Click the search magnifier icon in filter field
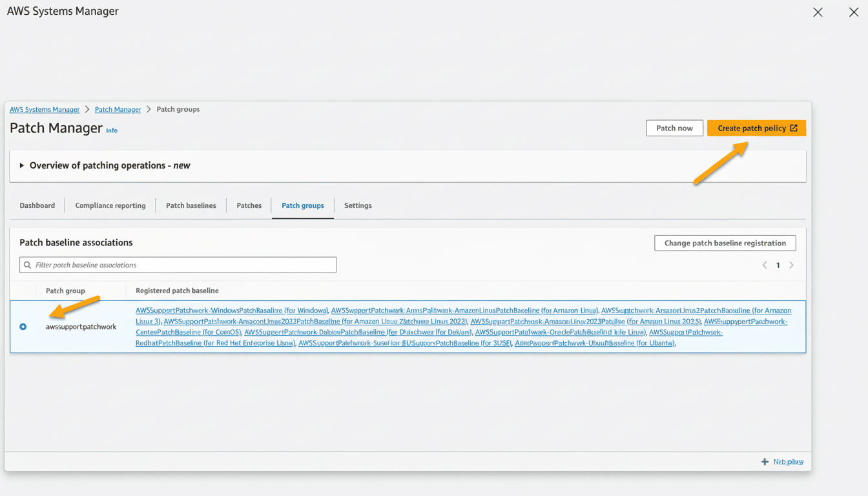Screen dimensions: 868x496 pyautogui.click(x=26, y=265)
